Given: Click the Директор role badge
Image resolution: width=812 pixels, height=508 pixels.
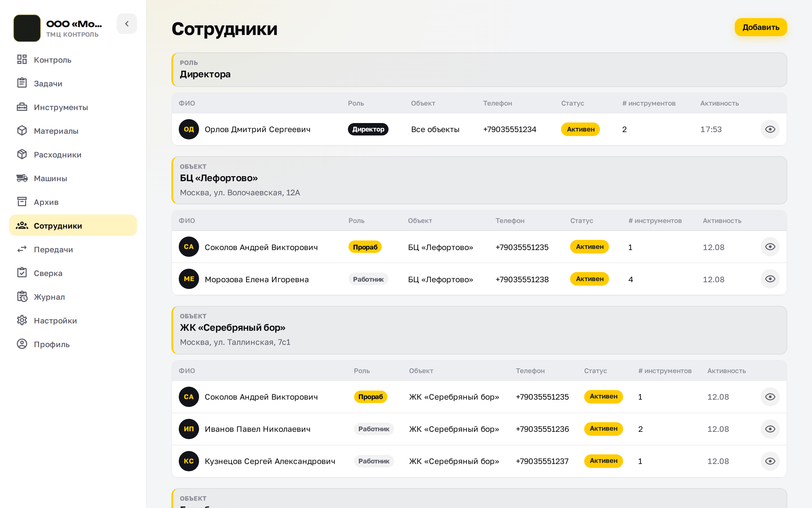Looking at the screenshot, I should point(368,129).
